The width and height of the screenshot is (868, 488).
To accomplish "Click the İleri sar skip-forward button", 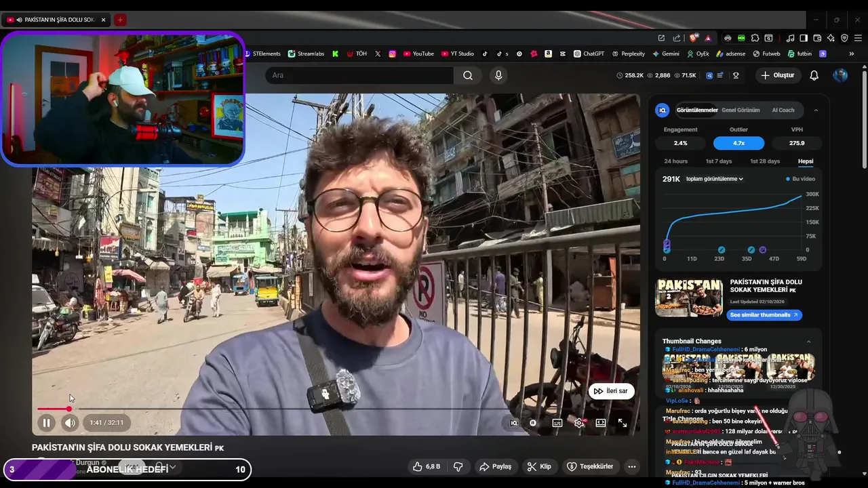I will [x=611, y=391].
